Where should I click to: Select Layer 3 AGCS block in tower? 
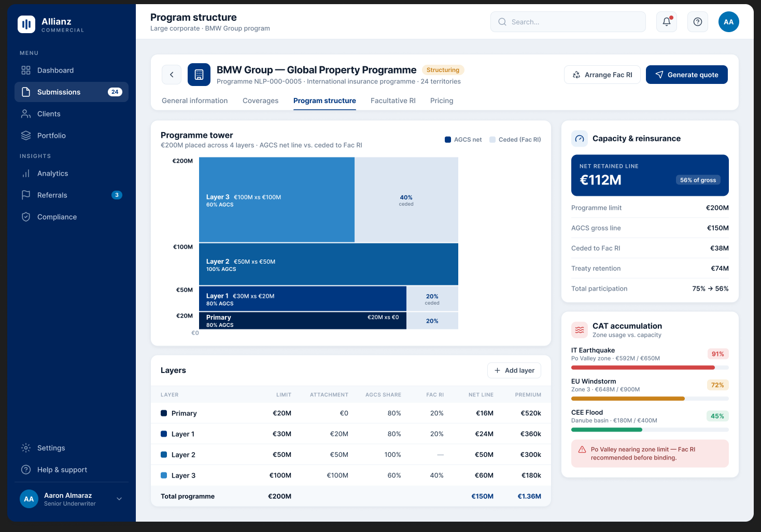(x=277, y=200)
